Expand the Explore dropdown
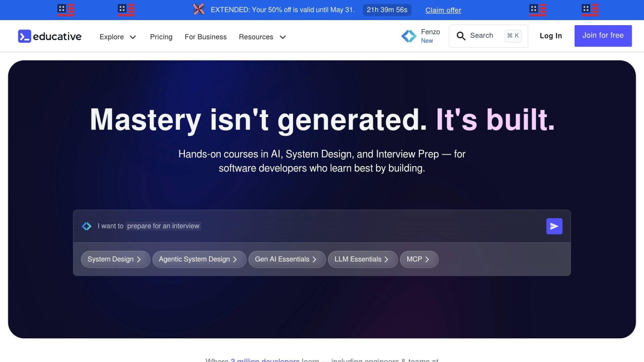 coord(118,37)
